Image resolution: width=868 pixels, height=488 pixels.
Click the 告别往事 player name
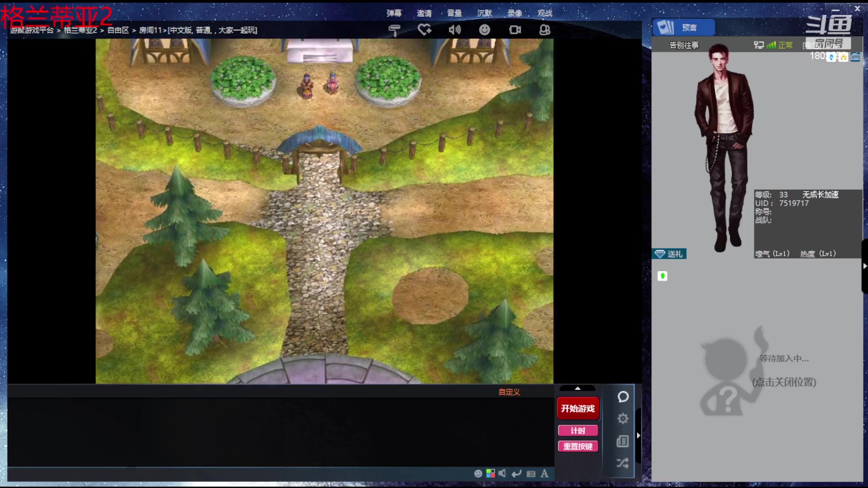pyautogui.click(x=684, y=45)
